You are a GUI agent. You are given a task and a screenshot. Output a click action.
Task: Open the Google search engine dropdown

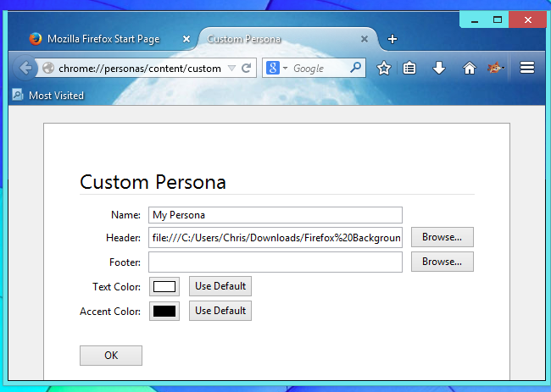coord(285,68)
